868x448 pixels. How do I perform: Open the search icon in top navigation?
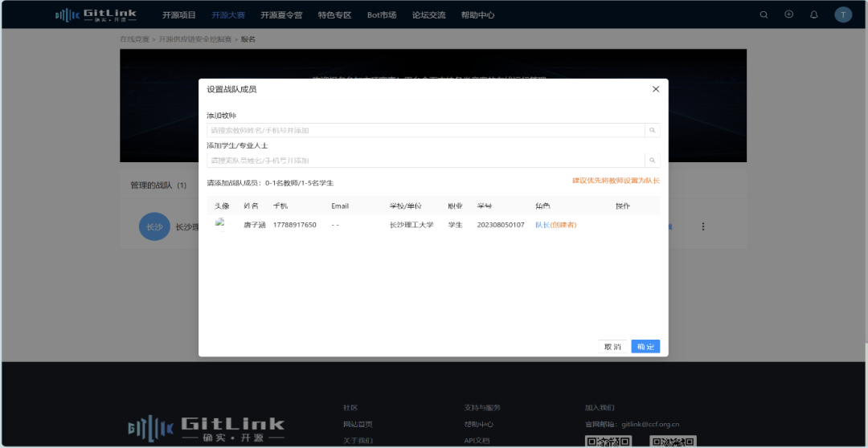click(x=764, y=15)
